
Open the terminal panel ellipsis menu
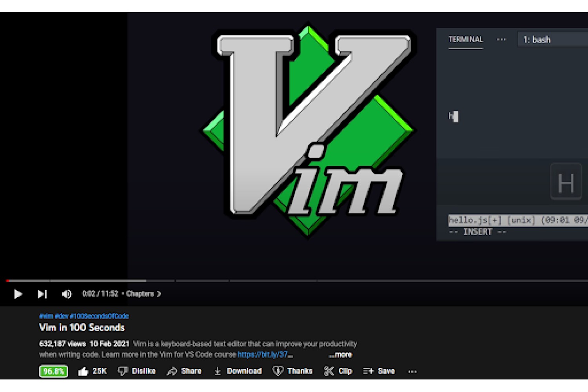coord(501,40)
